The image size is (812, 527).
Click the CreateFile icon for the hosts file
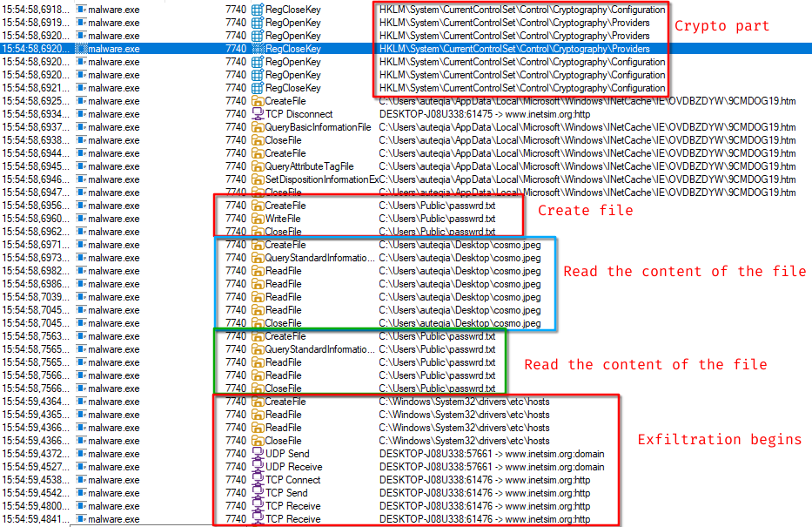(258, 402)
